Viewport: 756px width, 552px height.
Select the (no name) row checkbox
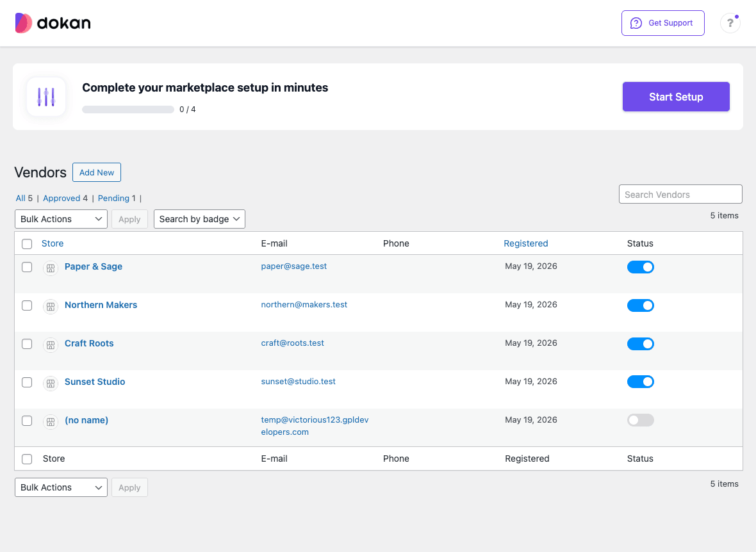pos(27,421)
